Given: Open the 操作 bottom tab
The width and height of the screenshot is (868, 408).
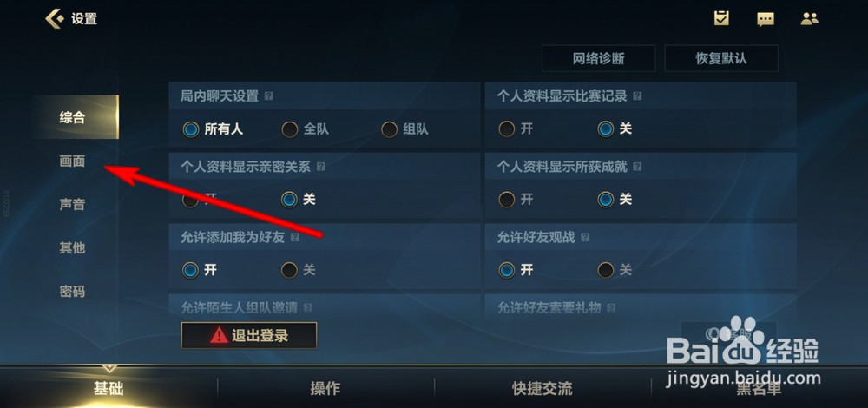Looking at the screenshot, I should click(325, 389).
